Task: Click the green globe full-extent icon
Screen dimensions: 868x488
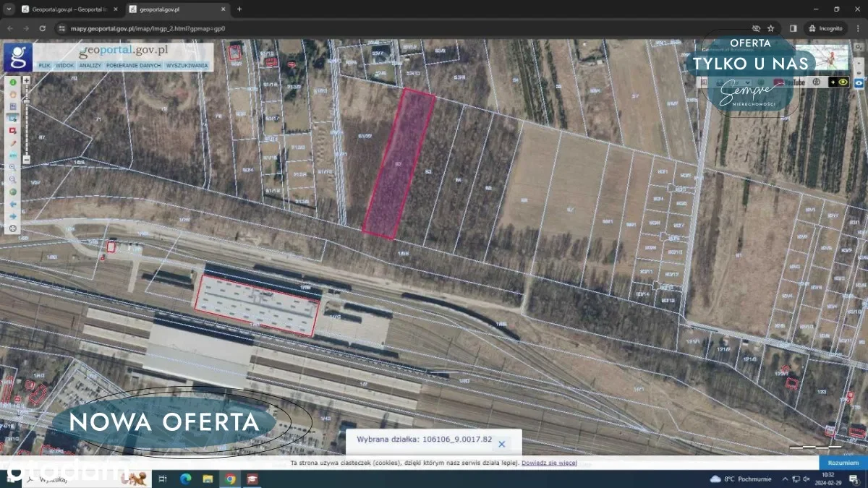Action: (x=13, y=192)
